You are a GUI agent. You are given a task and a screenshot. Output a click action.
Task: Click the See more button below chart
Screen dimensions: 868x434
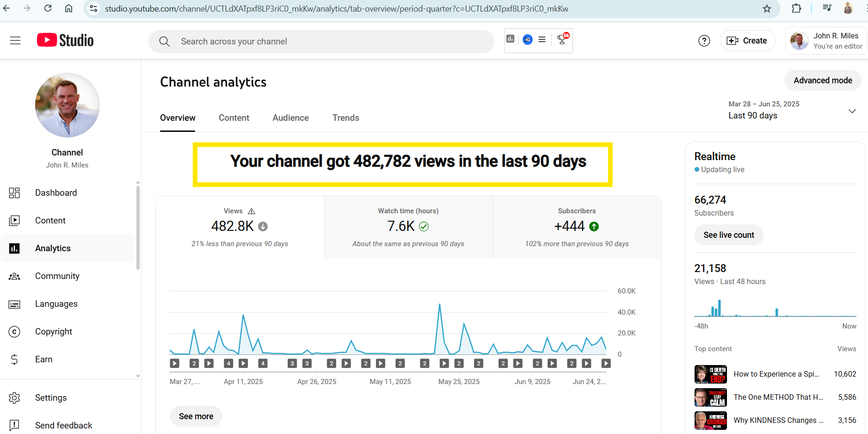click(196, 416)
